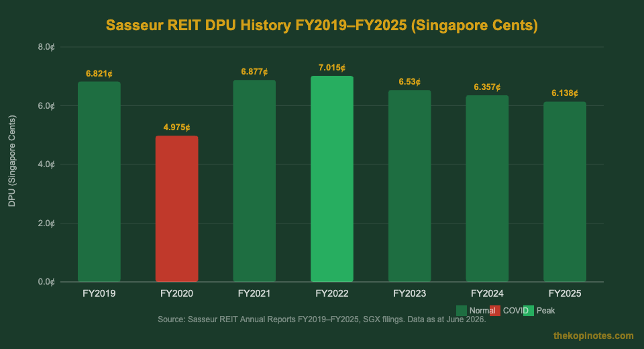Click the 6.821¢ data label

tap(99, 74)
